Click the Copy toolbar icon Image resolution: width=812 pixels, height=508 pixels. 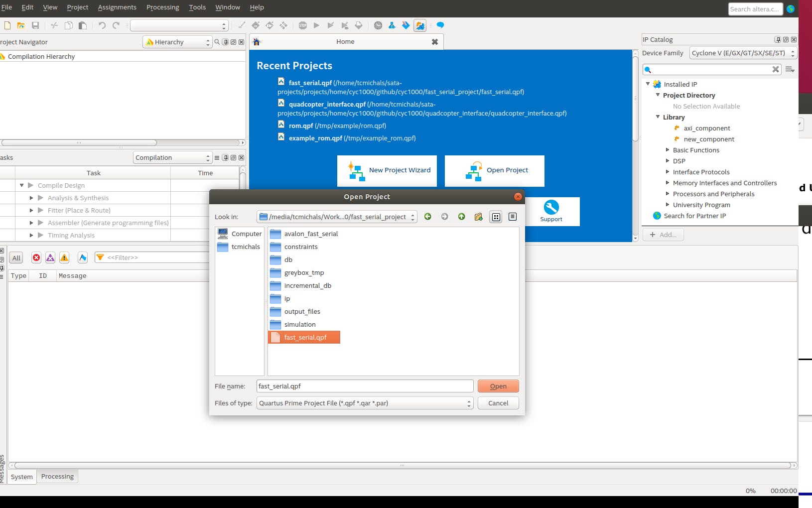click(69, 25)
